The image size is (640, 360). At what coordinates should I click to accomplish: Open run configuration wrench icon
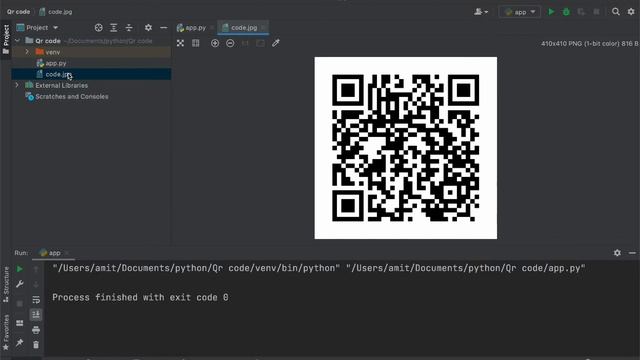(x=20, y=284)
